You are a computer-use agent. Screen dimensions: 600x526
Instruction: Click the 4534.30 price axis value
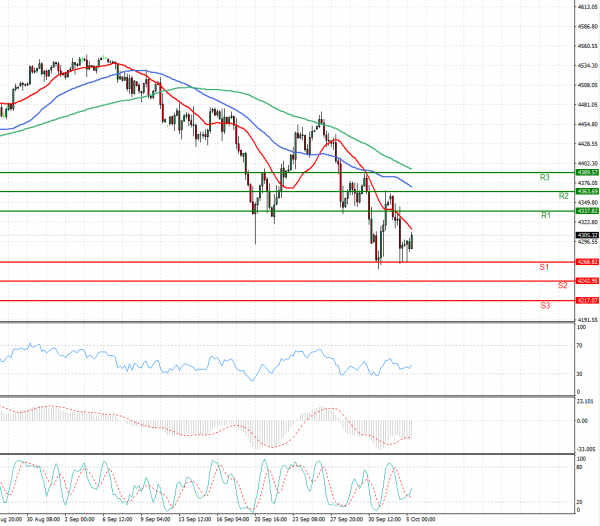coord(587,66)
